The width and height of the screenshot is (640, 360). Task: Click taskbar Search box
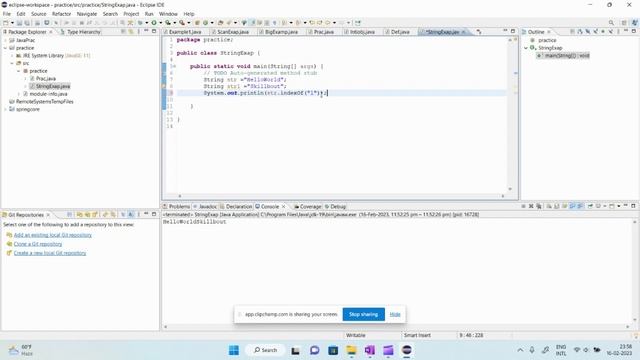[265, 350]
